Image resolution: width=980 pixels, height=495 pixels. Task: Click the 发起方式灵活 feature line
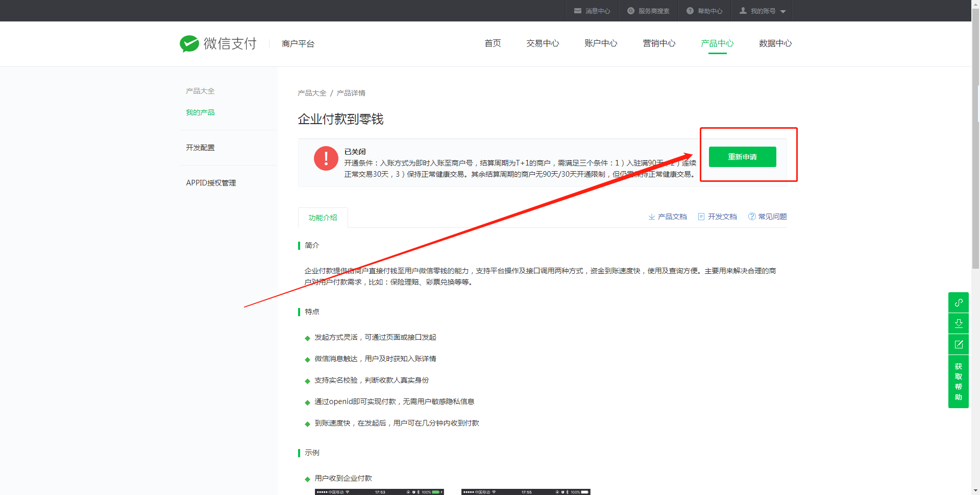tap(375, 337)
